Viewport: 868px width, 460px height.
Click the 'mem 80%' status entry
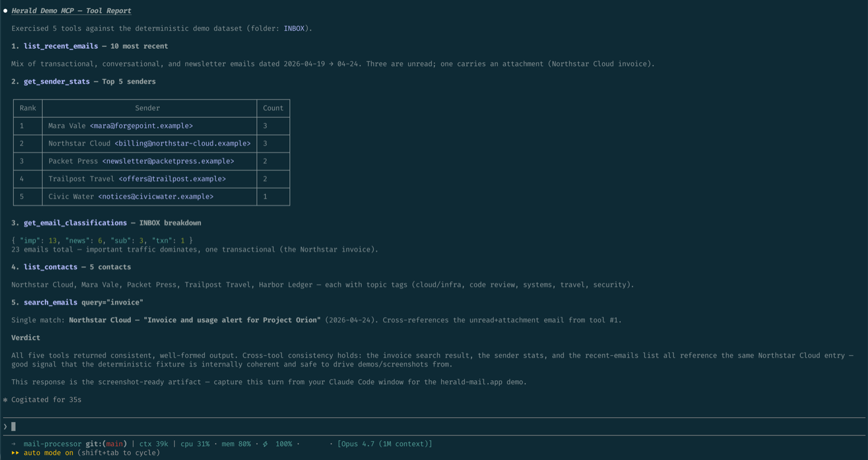pyautogui.click(x=236, y=444)
